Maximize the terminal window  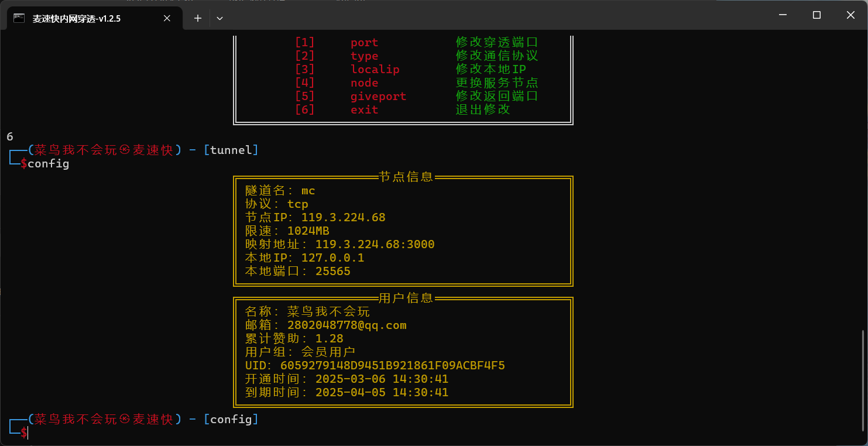click(x=816, y=15)
